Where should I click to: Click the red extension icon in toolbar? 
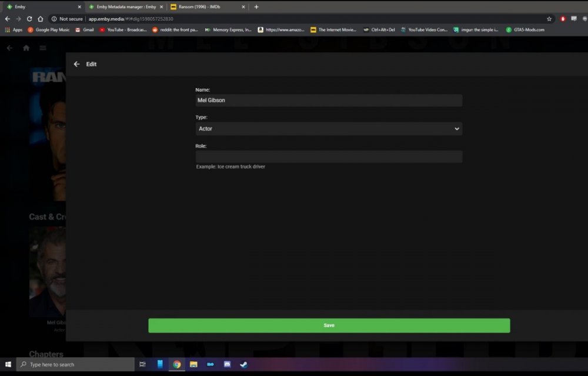563,19
